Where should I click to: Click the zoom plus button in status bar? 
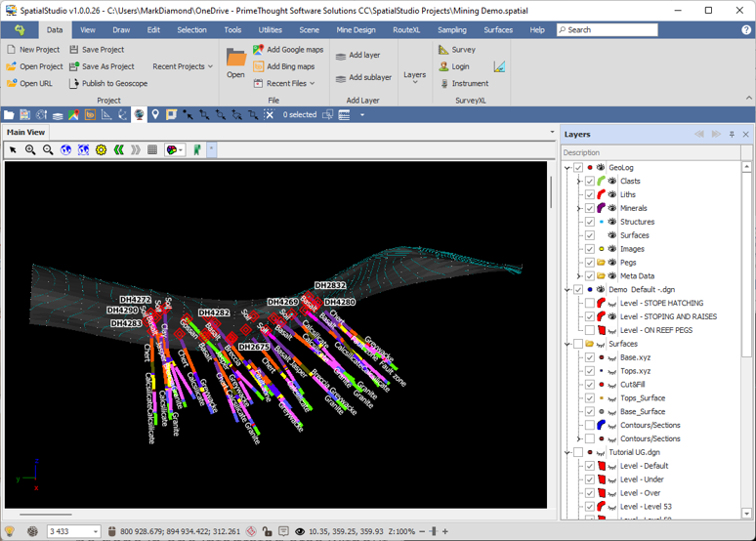[x=445, y=531]
